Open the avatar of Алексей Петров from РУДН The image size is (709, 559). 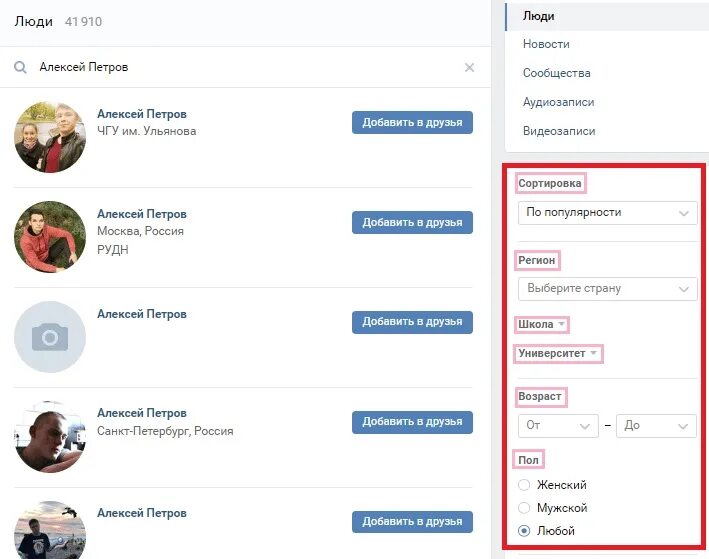(50, 237)
